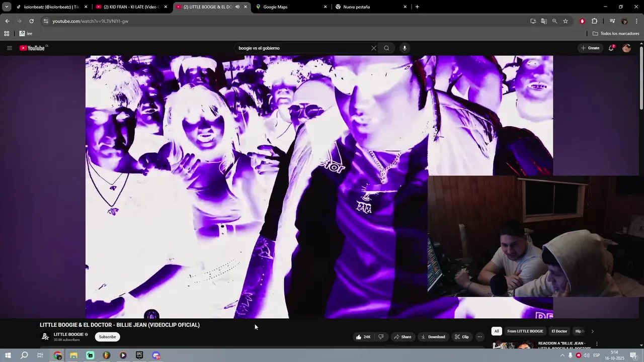Open the REACCION A BILLIE JEAN suggested video thumbnail

click(513, 345)
